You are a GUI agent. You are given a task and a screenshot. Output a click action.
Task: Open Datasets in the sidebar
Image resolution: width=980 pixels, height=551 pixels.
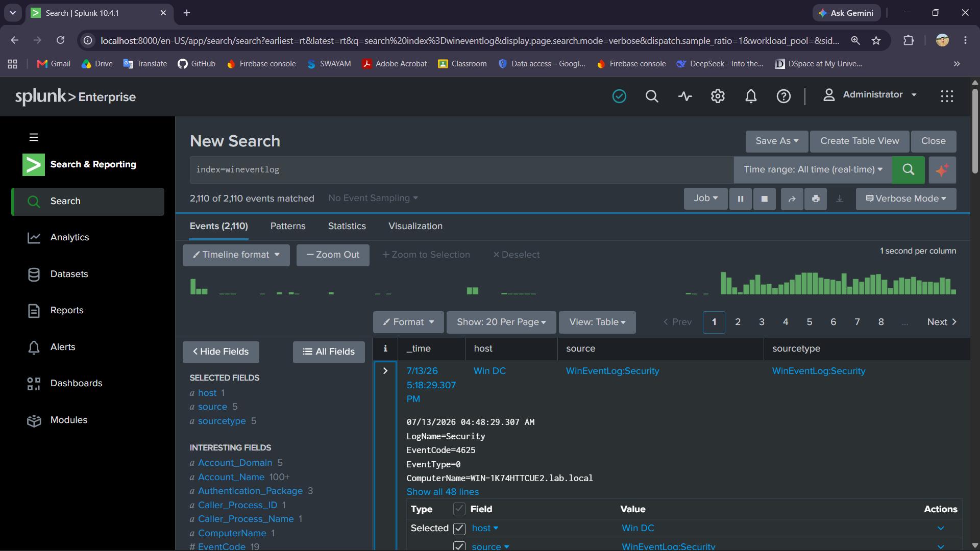(x=69, y=274)
